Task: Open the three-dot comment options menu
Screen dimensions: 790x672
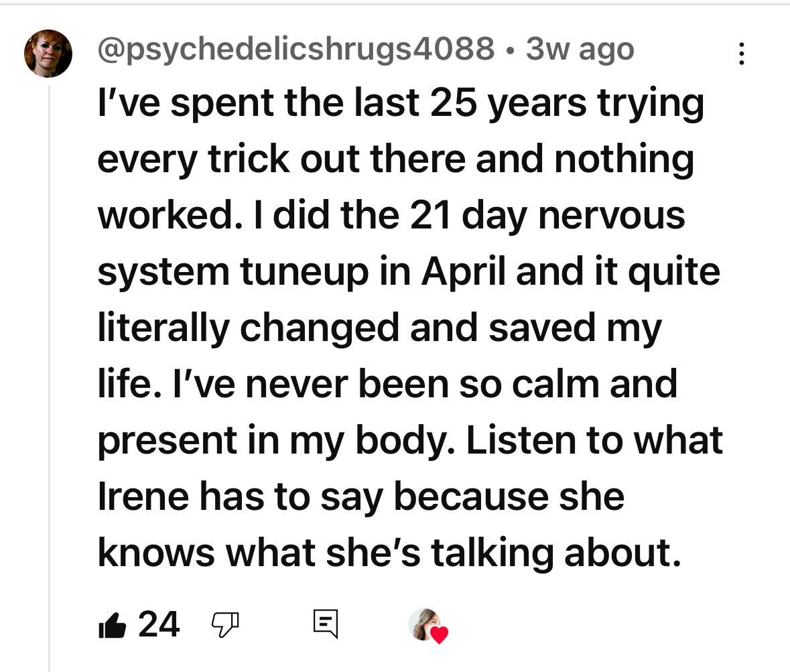Action: [x=741, y=54]
